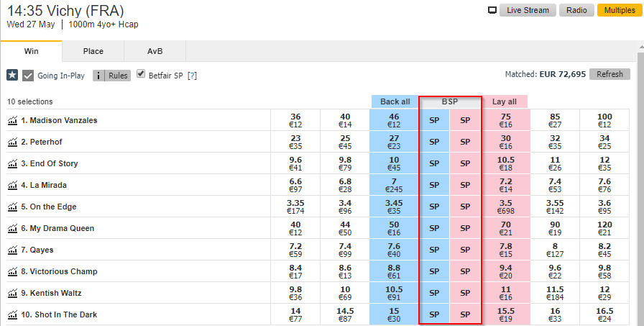
Task: Uncheck the Betfair SP checkbox
Action: click(141, 74)
